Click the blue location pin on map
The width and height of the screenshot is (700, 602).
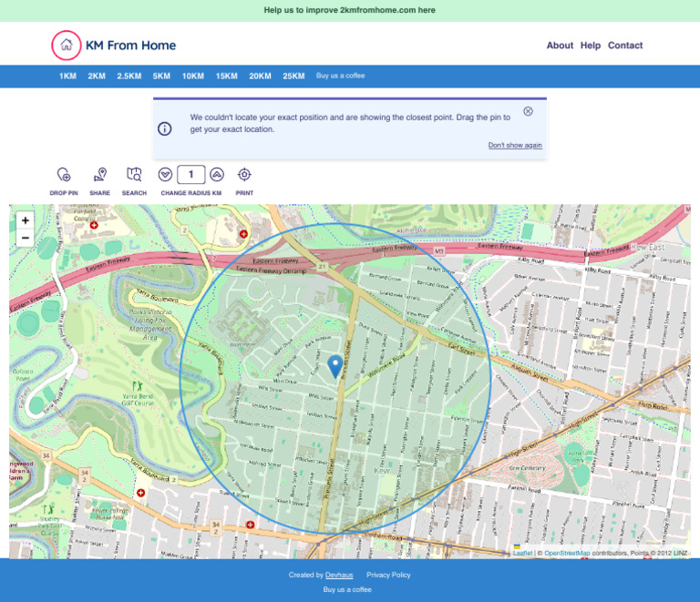335,366
